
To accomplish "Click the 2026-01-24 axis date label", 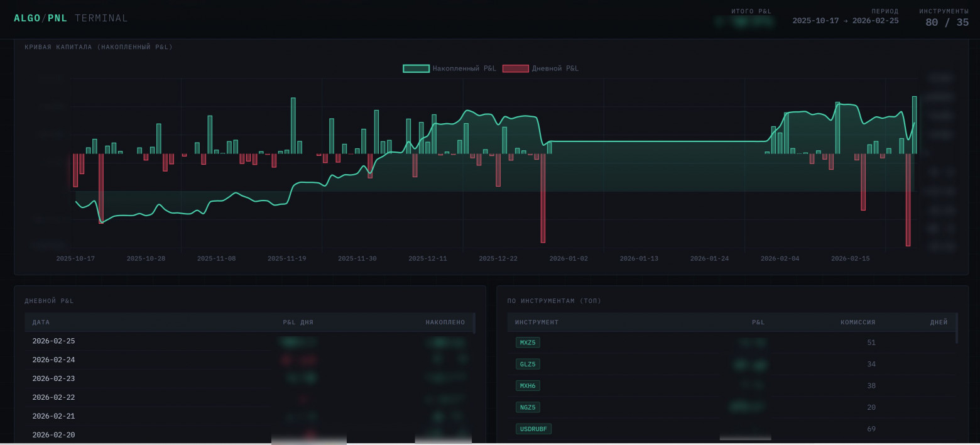I will pos(709,258).
